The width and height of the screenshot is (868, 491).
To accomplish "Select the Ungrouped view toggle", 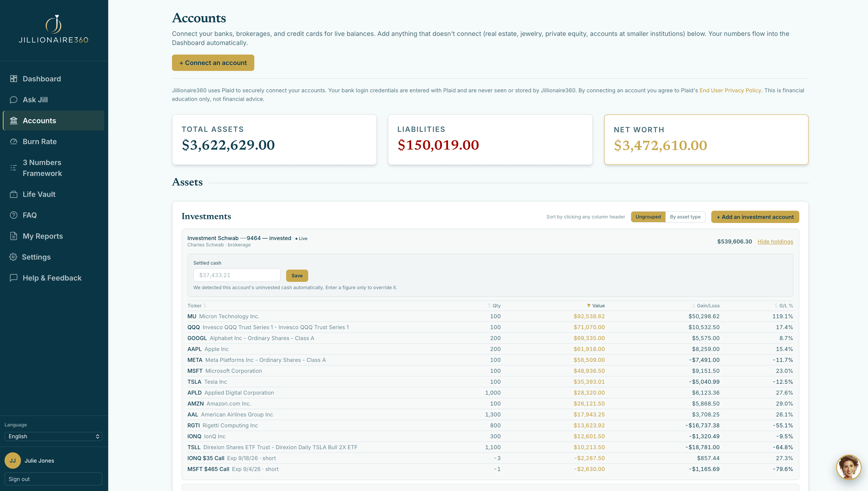I will click(648, 217).
